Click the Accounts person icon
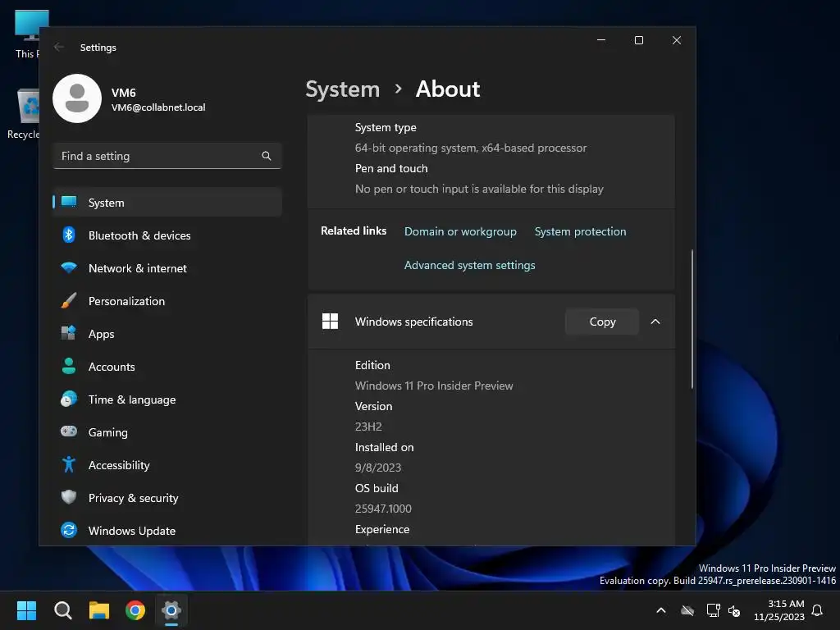This screenshot has width=840, height=630. pos(69,366)
